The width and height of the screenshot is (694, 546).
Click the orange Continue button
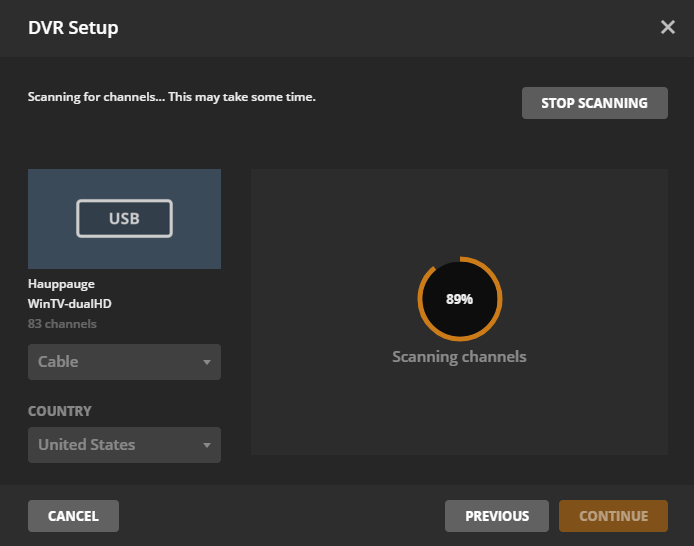pyautogui.click(x=613, y=516)
